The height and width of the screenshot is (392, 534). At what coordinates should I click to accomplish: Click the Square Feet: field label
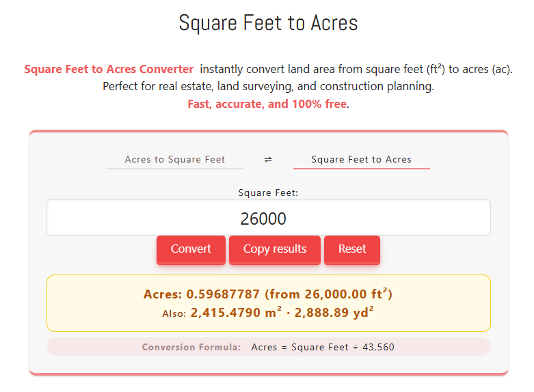(x=268, y=193)
